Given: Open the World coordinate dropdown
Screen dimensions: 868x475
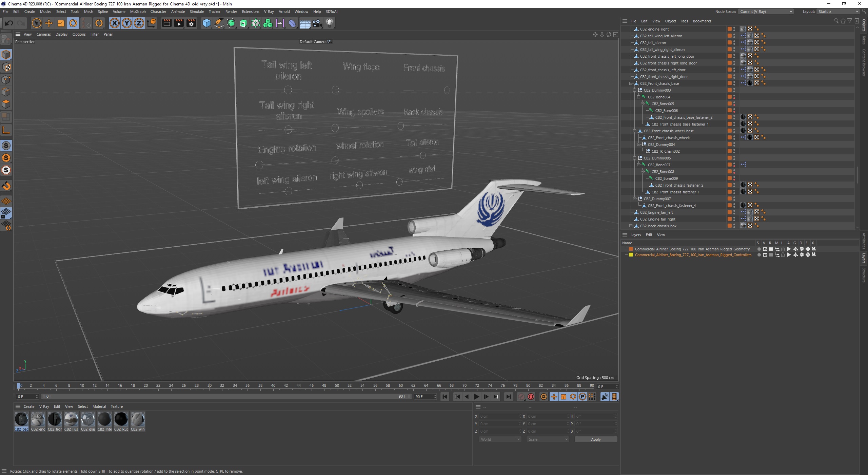Looking at the screenshot, I should pos(500,439).
